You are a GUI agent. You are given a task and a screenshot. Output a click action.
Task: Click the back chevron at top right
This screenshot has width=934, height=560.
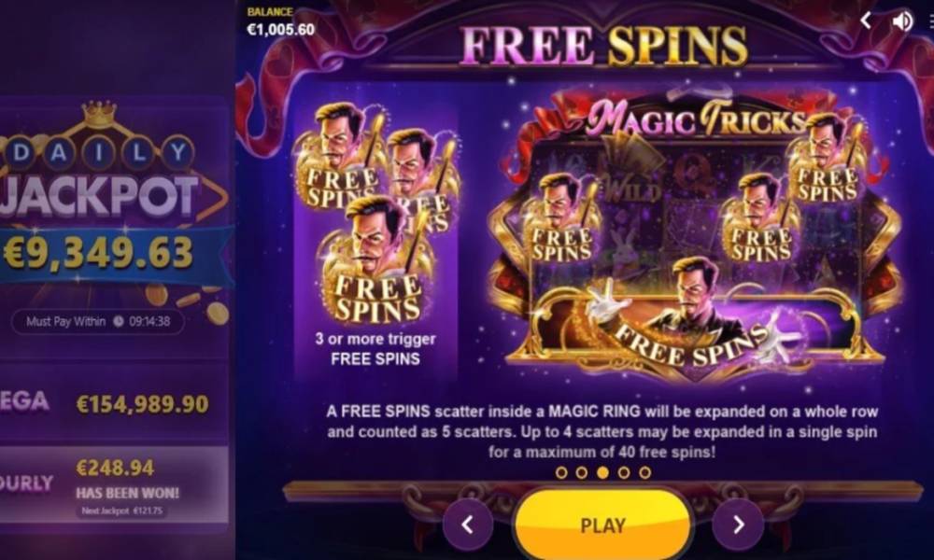(x=866, y=21)
